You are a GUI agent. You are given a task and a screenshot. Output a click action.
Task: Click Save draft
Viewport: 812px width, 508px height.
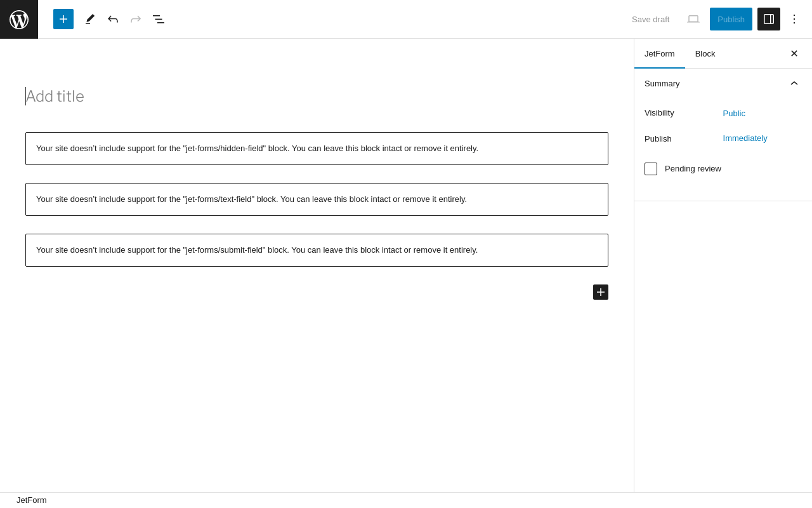click(x=650, y=20)
